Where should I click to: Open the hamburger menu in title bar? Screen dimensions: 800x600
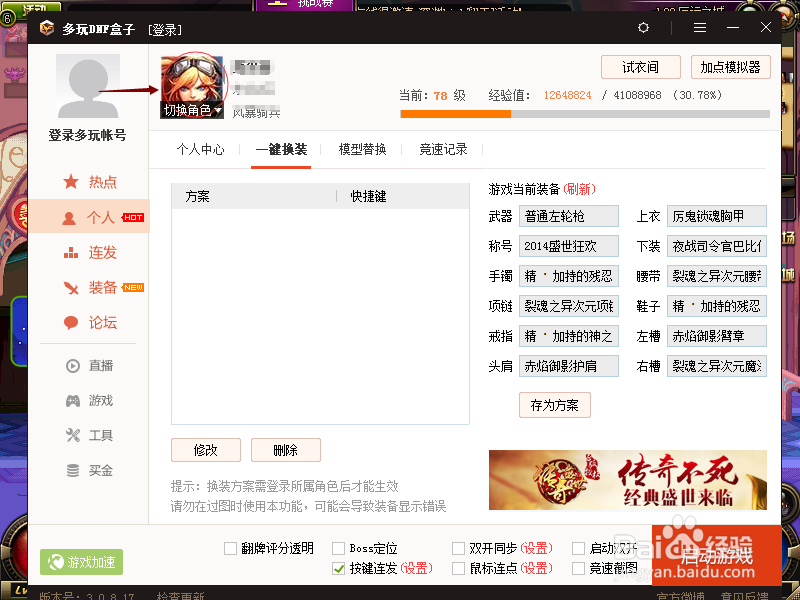700,28
